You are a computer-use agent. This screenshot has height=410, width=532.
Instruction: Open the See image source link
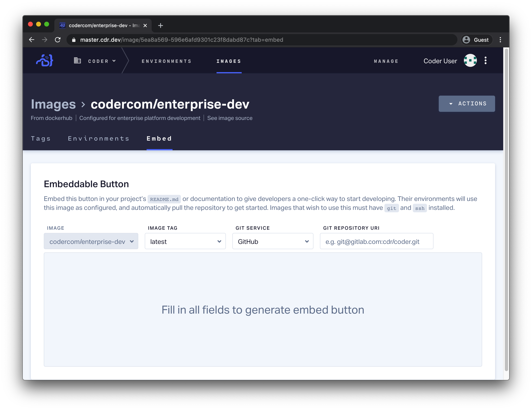230,118
